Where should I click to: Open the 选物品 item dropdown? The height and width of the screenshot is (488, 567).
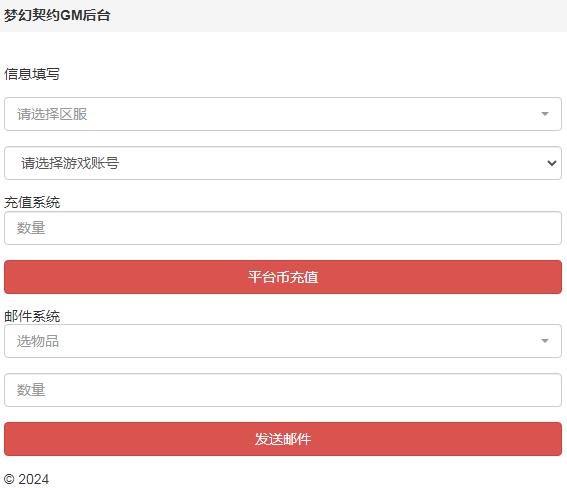[283, 341]
